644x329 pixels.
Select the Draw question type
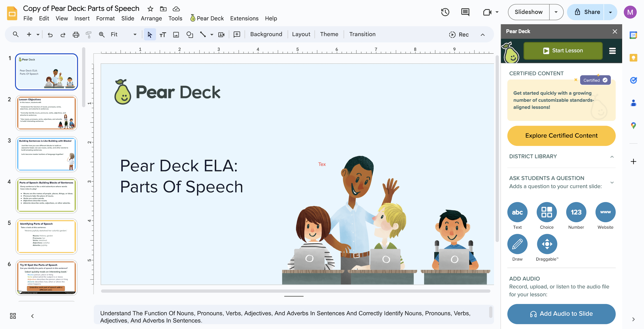click(x=517, y=244)
